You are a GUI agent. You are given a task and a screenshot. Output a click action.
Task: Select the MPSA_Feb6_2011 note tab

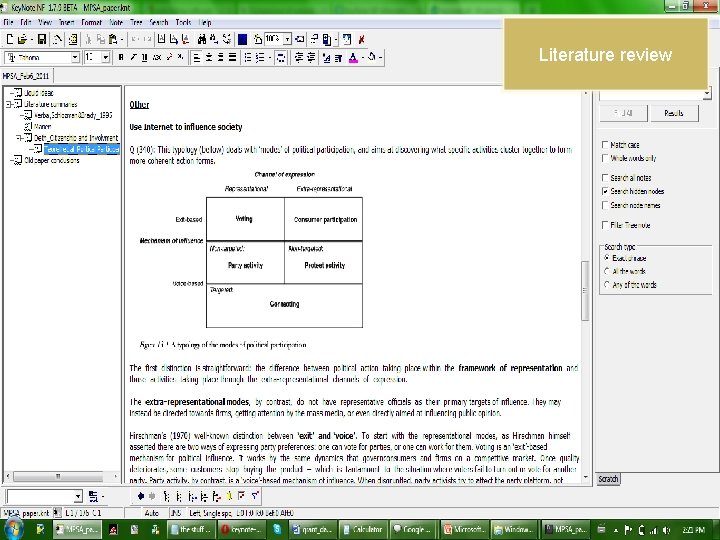26,76
